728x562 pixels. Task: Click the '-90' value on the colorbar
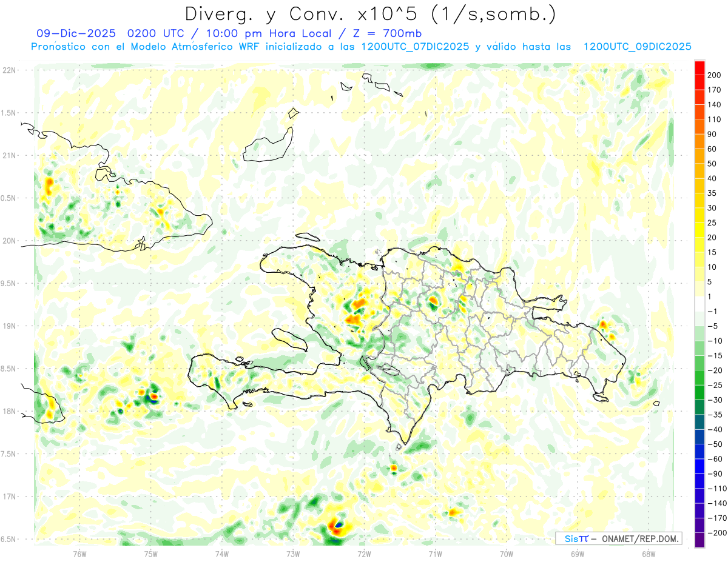pyautogui.click(x=714, y=473)
